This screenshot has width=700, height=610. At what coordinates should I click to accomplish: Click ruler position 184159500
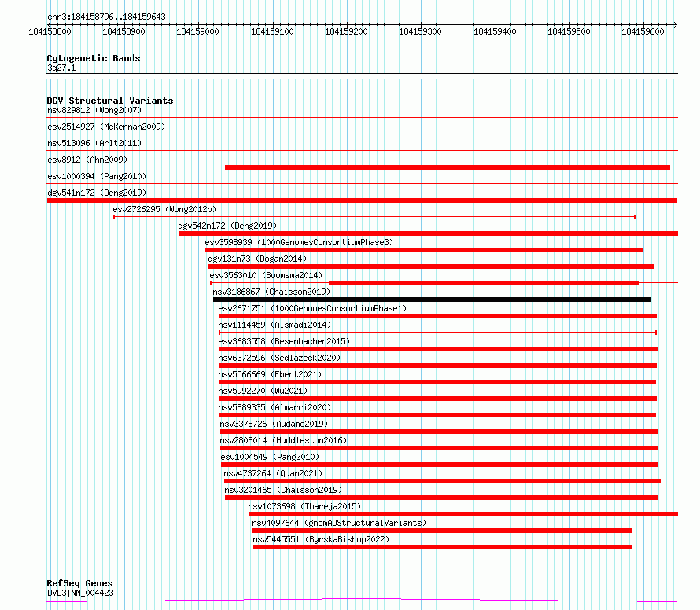569,31
